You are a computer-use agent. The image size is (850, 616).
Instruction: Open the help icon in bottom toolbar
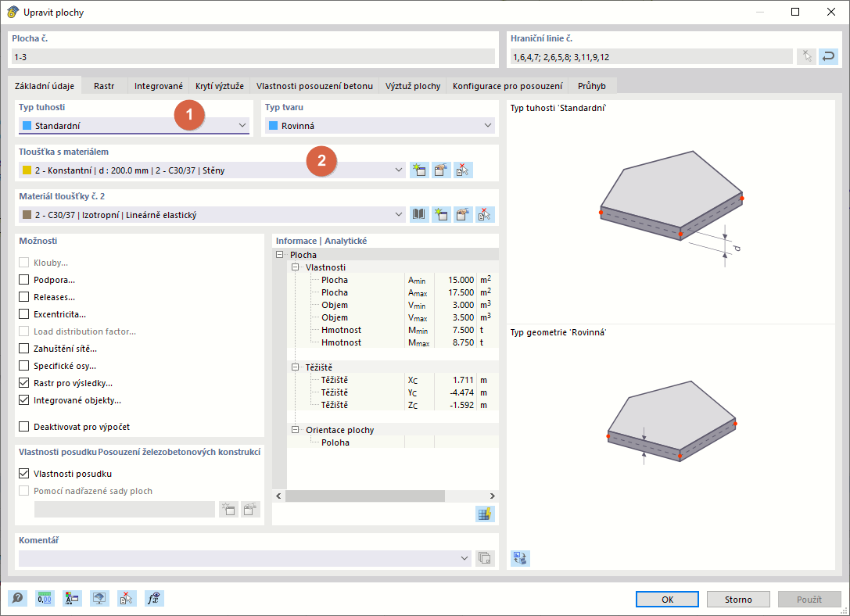click(17, 598)
